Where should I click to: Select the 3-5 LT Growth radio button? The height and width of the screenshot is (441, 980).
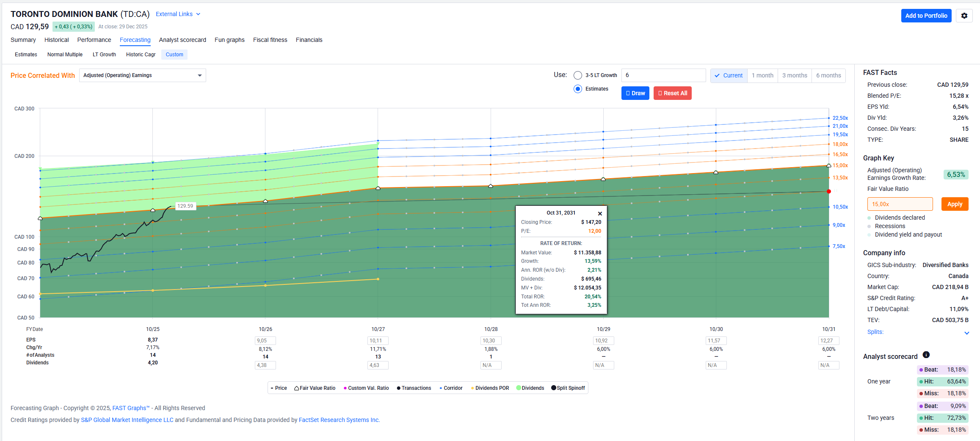point(577,75)
